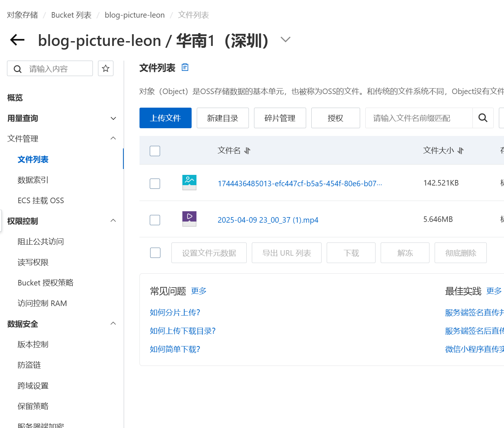Open 防盗链 sidebar item
504x428 pixels.
pos(29,365)
